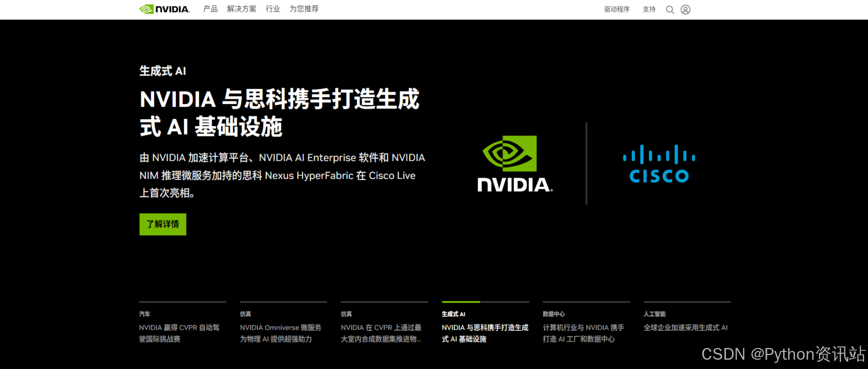The height and width of the screenshot is (369, 868).
Task: Select the 人工智能 全球企业 carousel slide
Action: (687, 318)
